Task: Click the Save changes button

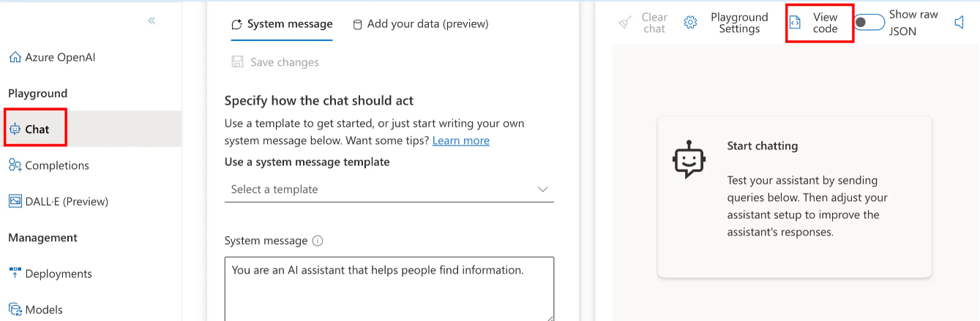Action: click(275, 62)
